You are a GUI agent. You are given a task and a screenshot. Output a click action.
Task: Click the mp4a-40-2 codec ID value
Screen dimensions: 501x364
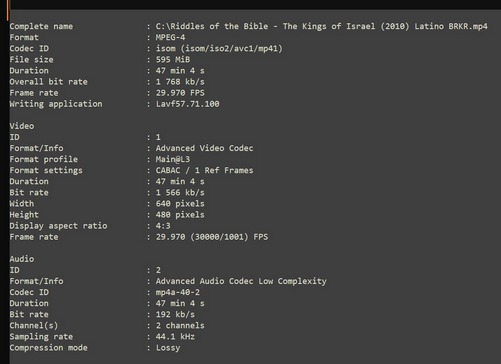pyautogui.click(x=178, y=292)
